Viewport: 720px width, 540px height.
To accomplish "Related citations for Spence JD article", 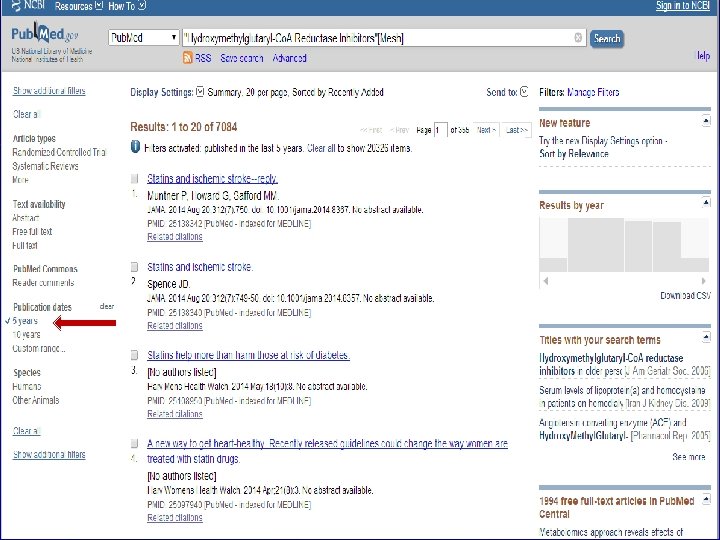I will (174, 326).
